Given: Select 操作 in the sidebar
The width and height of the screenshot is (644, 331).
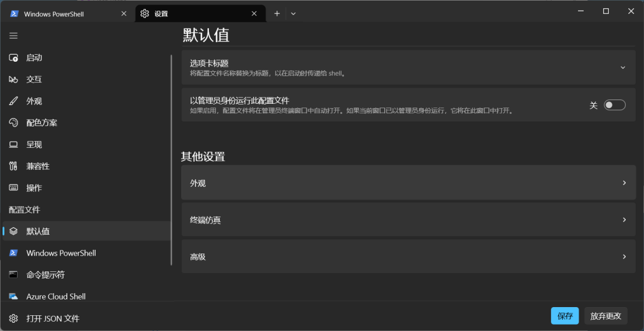Looking at the screenshot, I should coord(86,188).
